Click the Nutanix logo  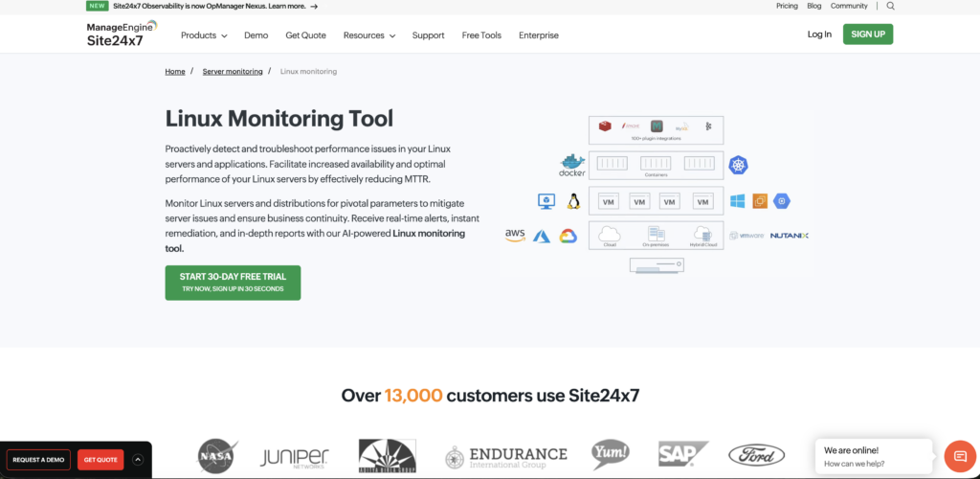[x=790, y=236]
